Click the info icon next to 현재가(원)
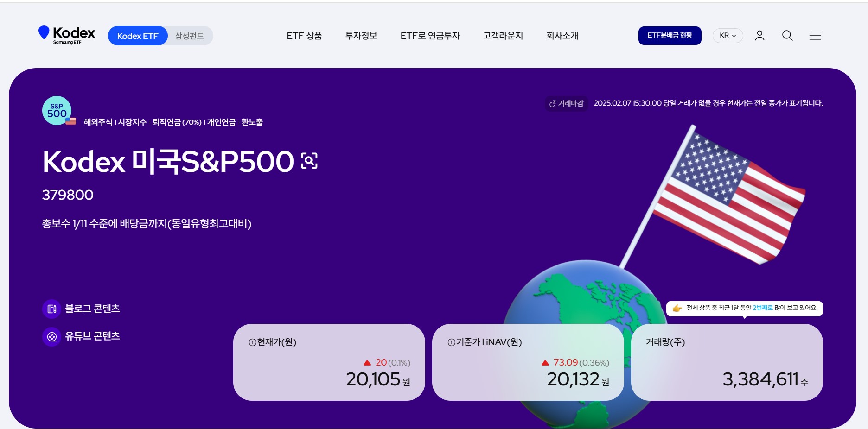The height and width of the screenshot is (429, 868). point(252,342)
